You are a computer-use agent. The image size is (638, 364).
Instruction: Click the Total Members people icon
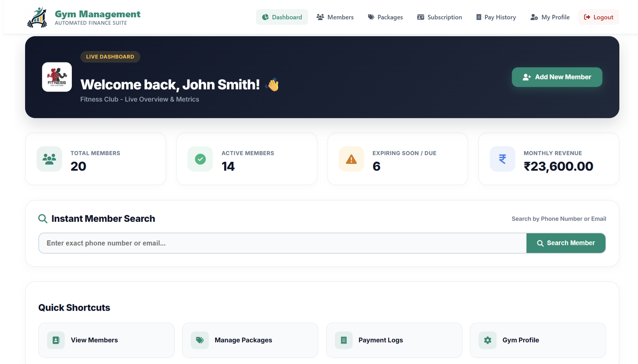[49, 159]
